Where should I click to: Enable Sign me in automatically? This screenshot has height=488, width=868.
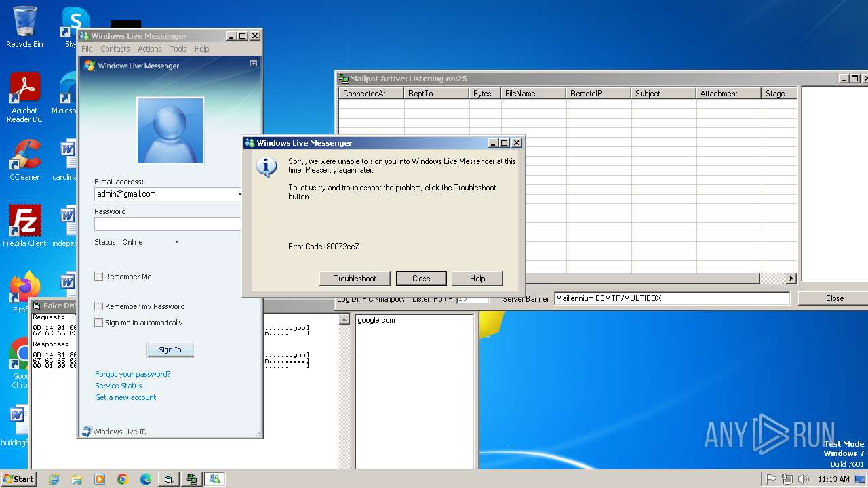coord(99,323)
